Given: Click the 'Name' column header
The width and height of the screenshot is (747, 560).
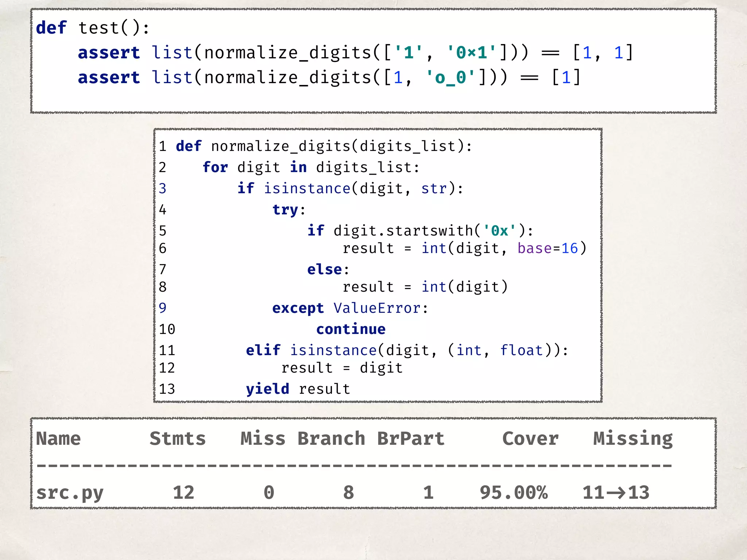Looking at the screenshot, I should pos(58,439).
